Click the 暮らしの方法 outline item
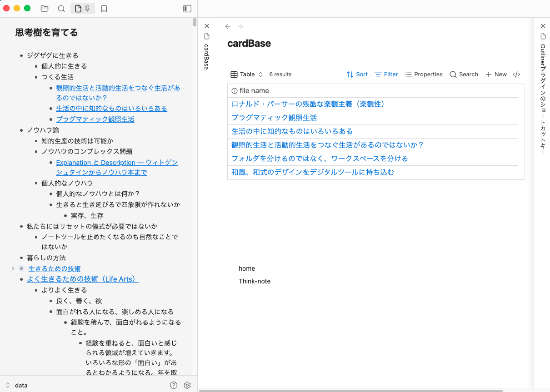 pyautogui.click(x=46, y=258)
